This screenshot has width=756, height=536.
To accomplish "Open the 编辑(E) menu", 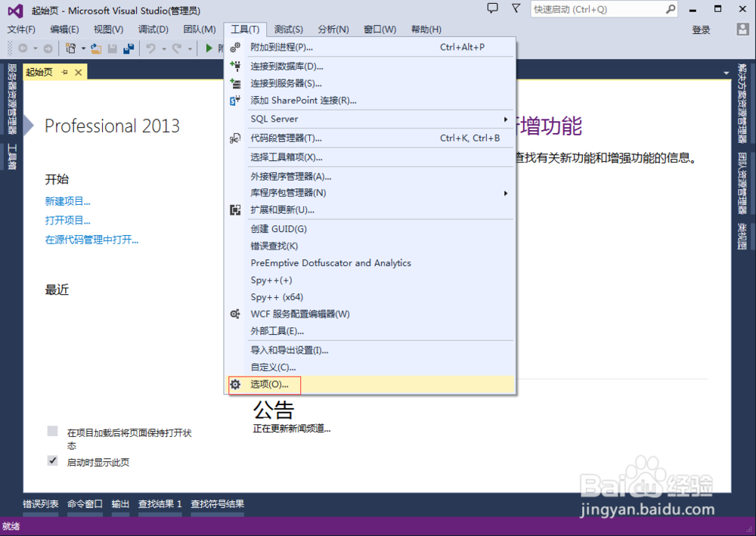I will pos(64,29).
